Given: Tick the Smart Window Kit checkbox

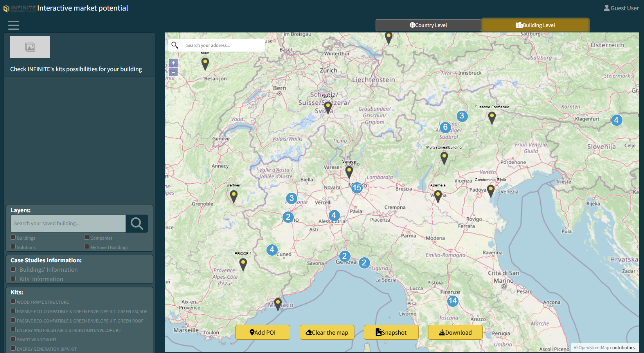Looking at the screenshot, I should [x=13, y=339].
